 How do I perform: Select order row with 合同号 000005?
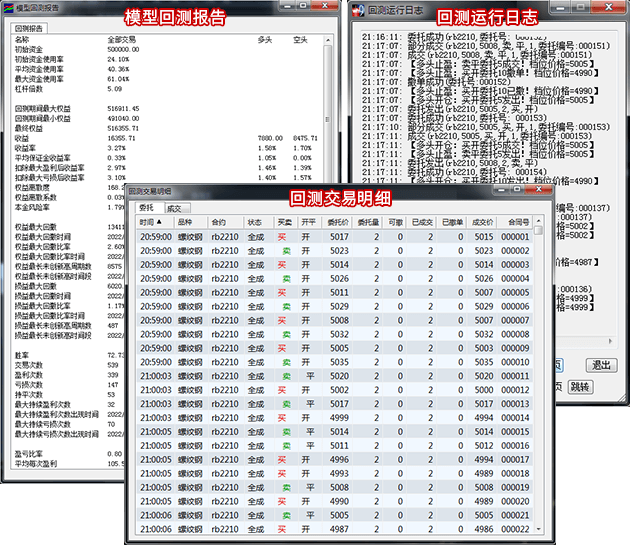tap(335, 292)
